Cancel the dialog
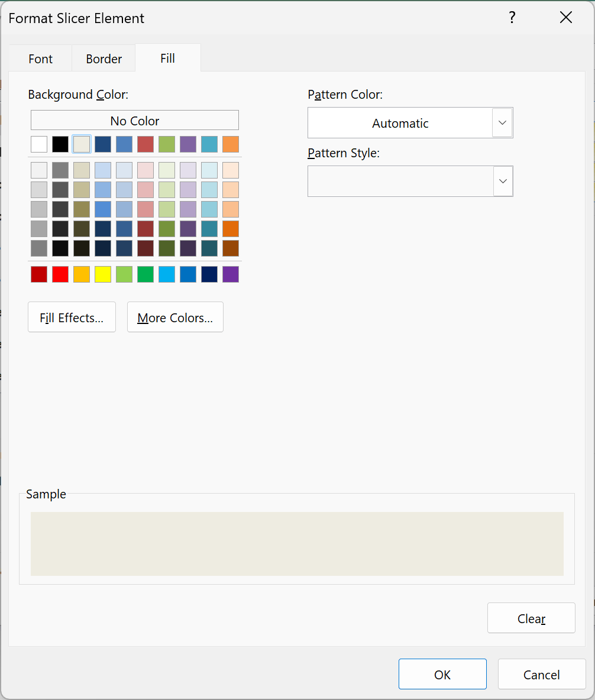Image resolution: width=595 pixels, height=700 pixels. (541, 675)
